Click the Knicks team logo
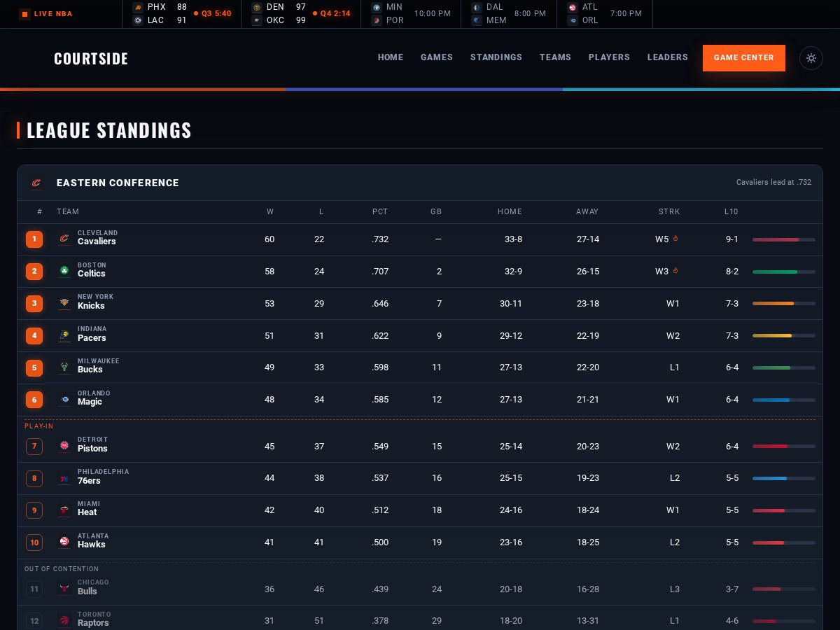The image size is (840, 630). pyautogui.click(x=64, y=303)
